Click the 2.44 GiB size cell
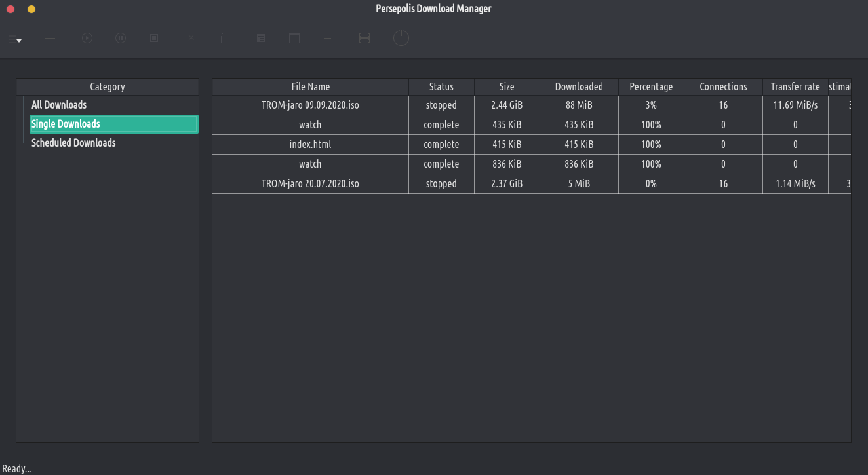This screenshot has width=868, height=475. [x=507, y=105]
